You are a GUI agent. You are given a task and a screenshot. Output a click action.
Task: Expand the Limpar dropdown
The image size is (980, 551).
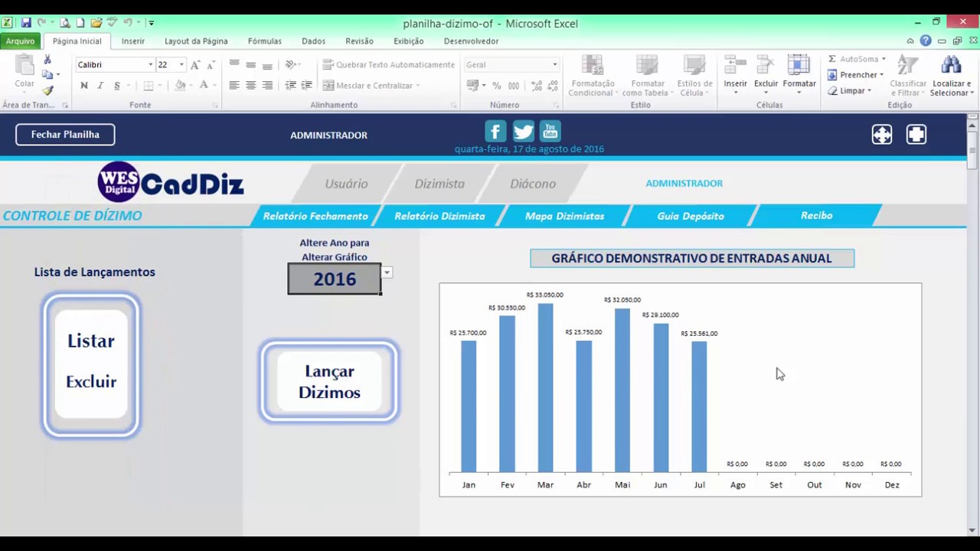coord(869,91)
